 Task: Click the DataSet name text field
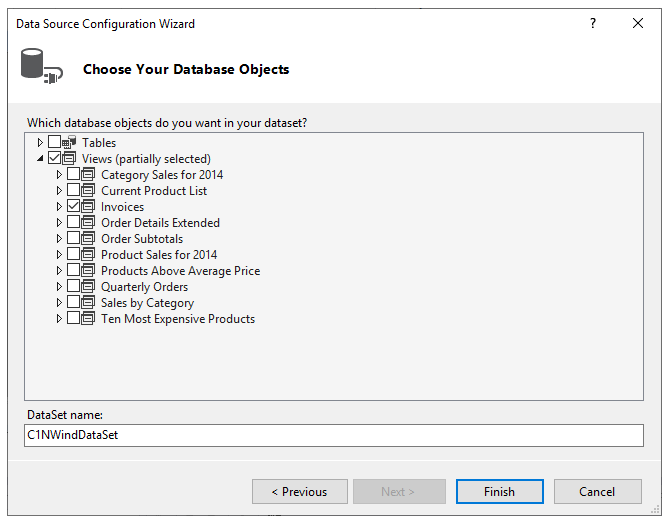[x=334, y=435]
